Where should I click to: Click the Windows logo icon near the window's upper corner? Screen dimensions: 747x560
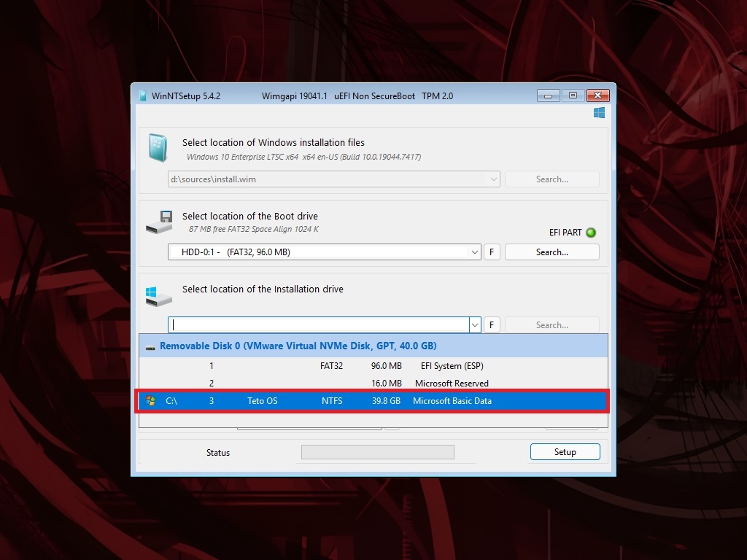pos(599,113)
